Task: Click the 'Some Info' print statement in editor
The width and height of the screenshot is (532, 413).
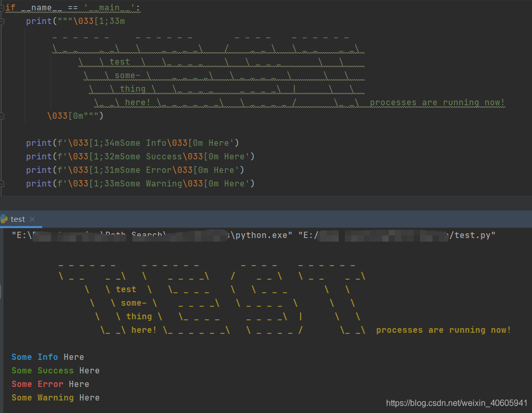Action: pos(132,143)
